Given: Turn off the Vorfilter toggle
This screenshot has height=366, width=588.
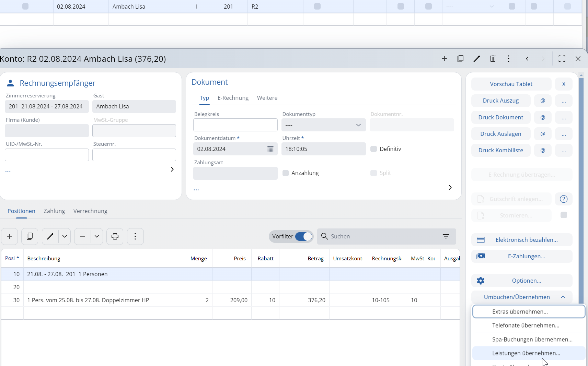Looking at the screenshot, I should tap(303, 236).
